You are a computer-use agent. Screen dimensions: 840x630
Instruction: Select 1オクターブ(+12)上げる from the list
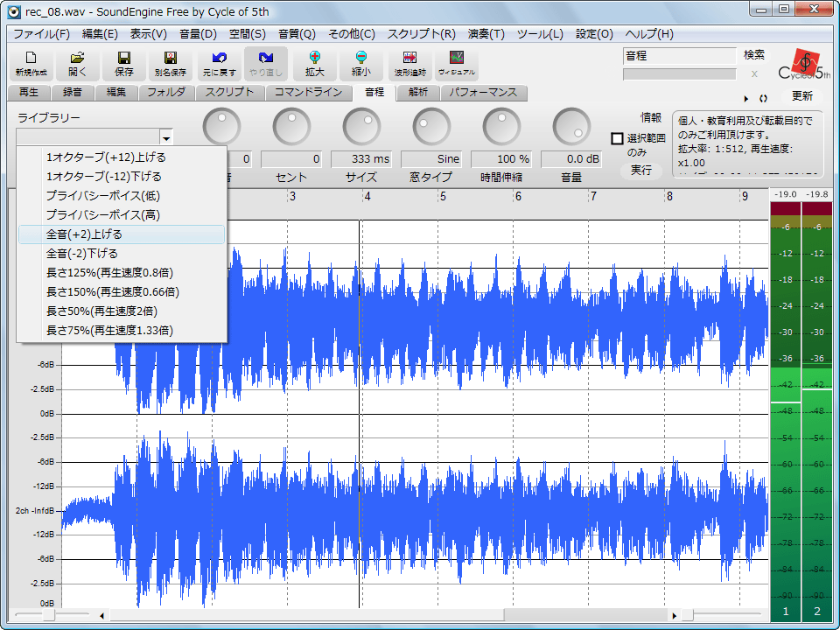click(121, 157)
